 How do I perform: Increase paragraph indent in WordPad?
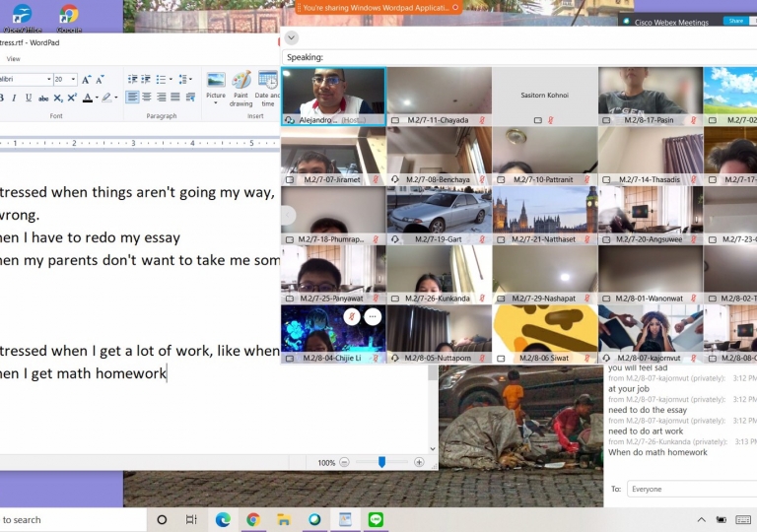[x=146, y=79]
